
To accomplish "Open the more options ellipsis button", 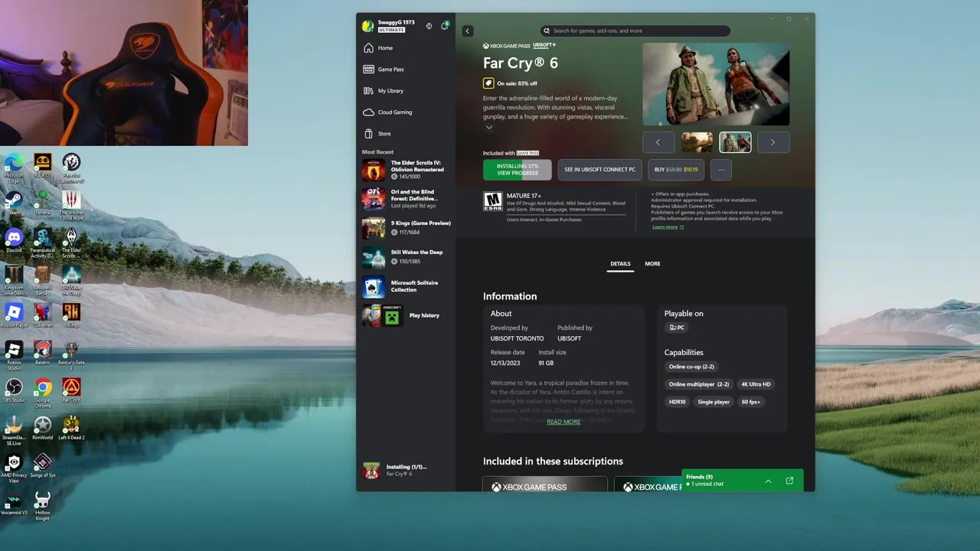I will [x=720, y=170].
